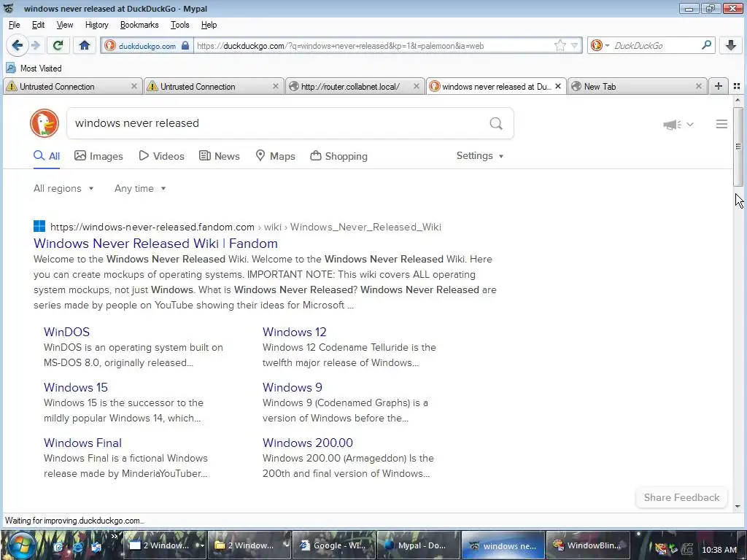This screenshot has height=560, width=747.
Task: Open the Edit menu
Action: click(x=38, y=25)
